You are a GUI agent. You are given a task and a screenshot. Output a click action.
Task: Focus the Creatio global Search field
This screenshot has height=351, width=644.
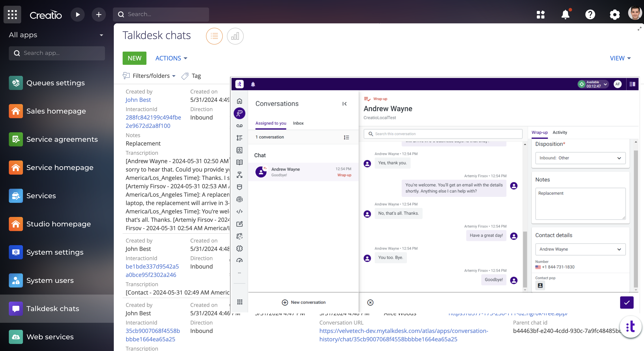coord(161,15)
